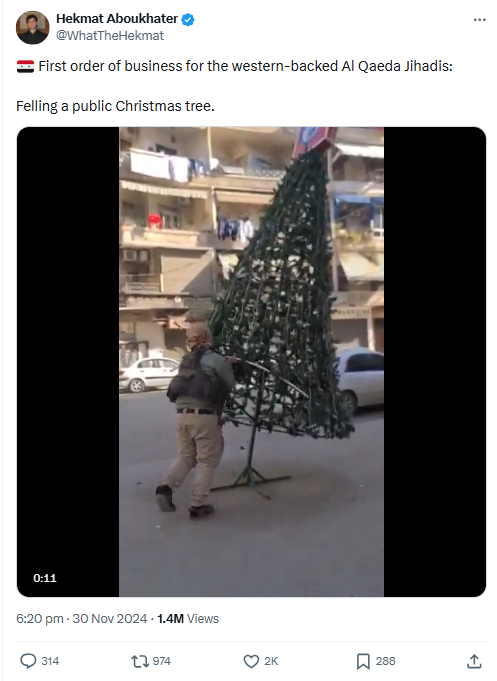Open the share upload arrow icon
This screenshot has width=497, height=681.
[474, 661]
